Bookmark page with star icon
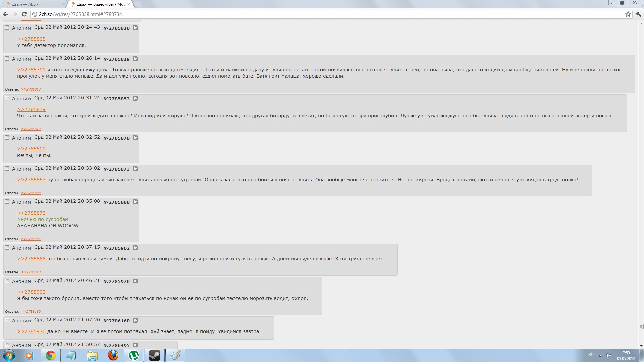This screenshot has height=362, width=644. [x=628, y=14]
